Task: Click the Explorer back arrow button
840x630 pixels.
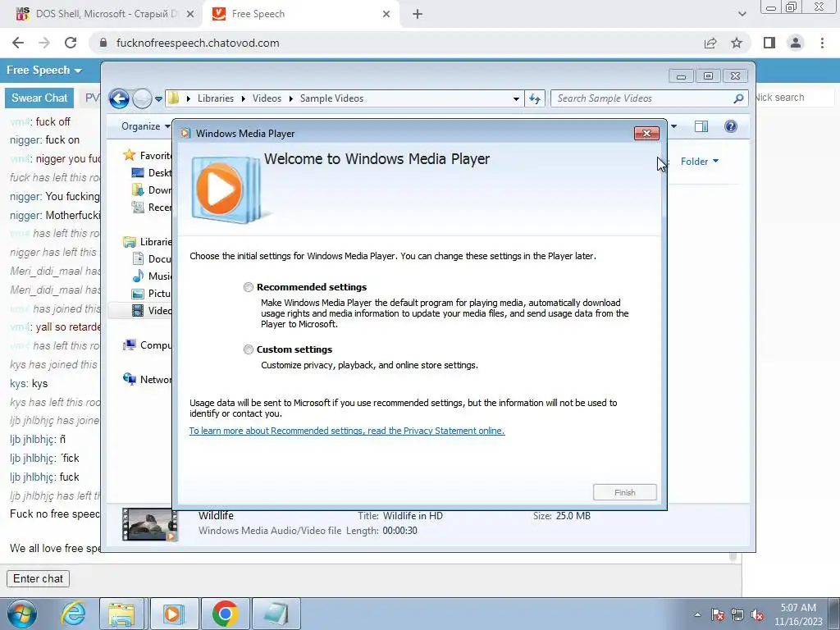Action: pos(119,98)
